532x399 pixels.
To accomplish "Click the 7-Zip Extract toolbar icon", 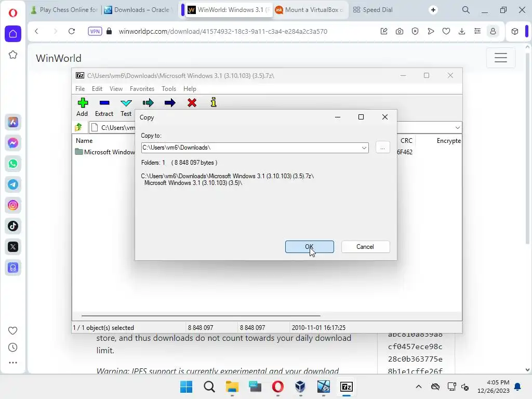I will click(104, 103).
